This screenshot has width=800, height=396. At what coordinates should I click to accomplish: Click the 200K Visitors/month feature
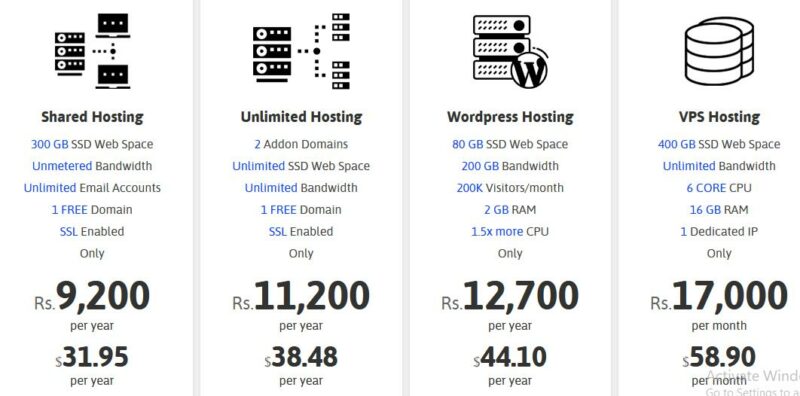(x=510, y=188)
